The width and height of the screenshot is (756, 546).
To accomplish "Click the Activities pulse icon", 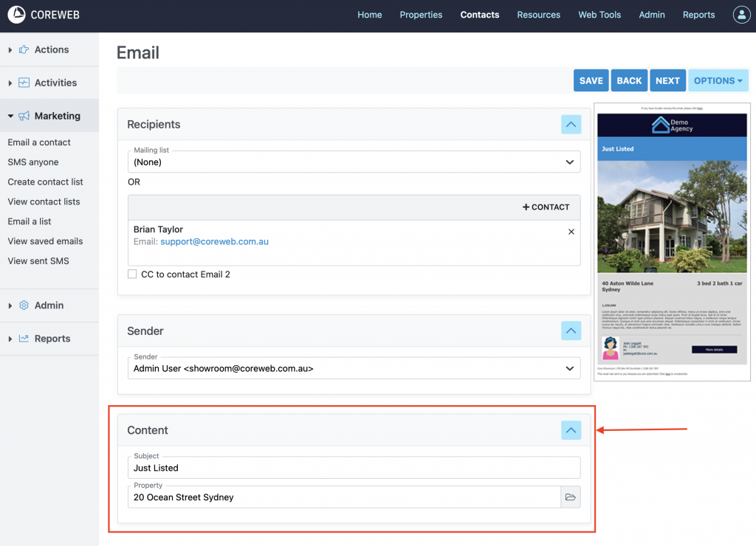I will pyautogui.click(x=24, y=83).
